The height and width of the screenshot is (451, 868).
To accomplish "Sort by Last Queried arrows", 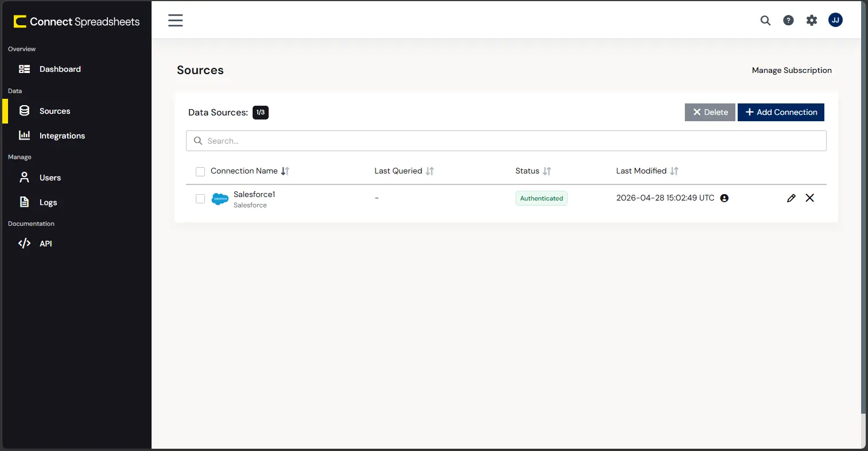I will click(430, 171).
